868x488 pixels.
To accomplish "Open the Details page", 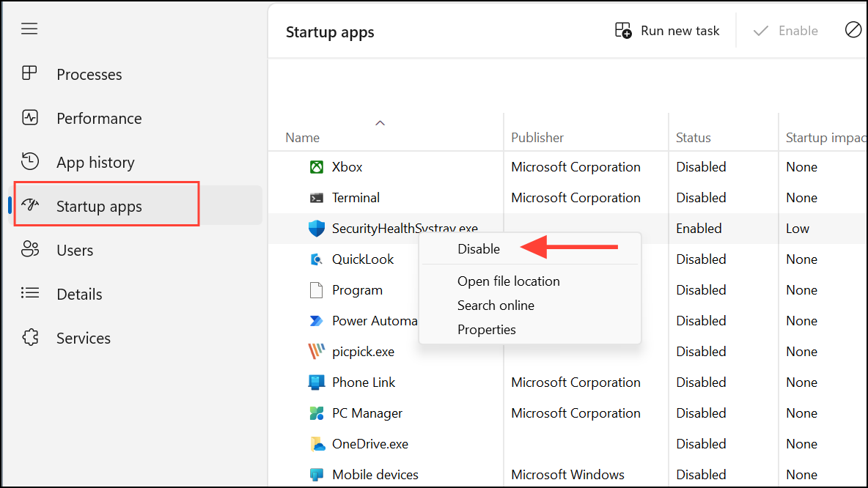I will click(79, 294).
